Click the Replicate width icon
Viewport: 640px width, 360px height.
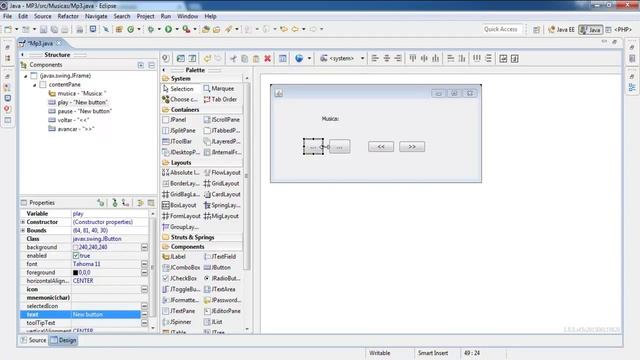coord(451,58)
